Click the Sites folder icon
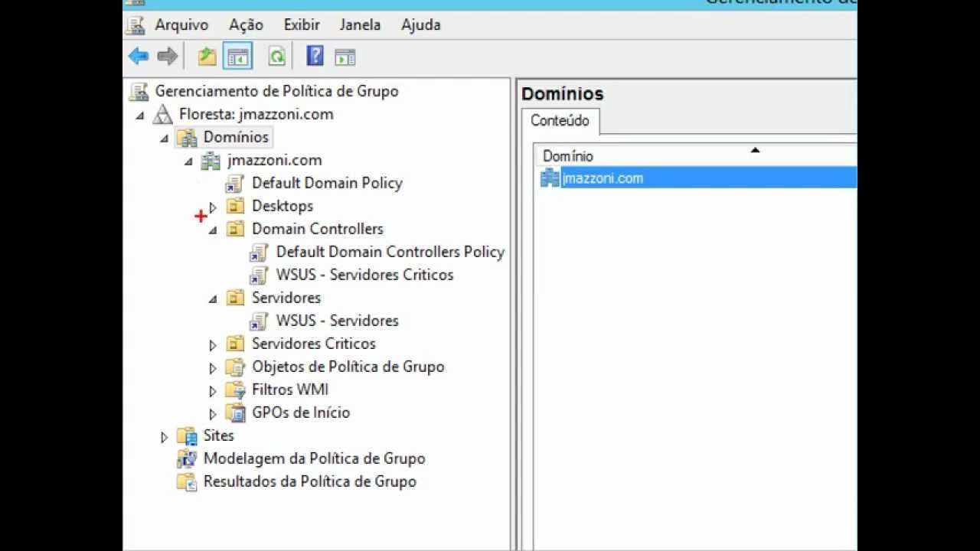The height and width of the screenshot is (551, 980). pos(187,435)
